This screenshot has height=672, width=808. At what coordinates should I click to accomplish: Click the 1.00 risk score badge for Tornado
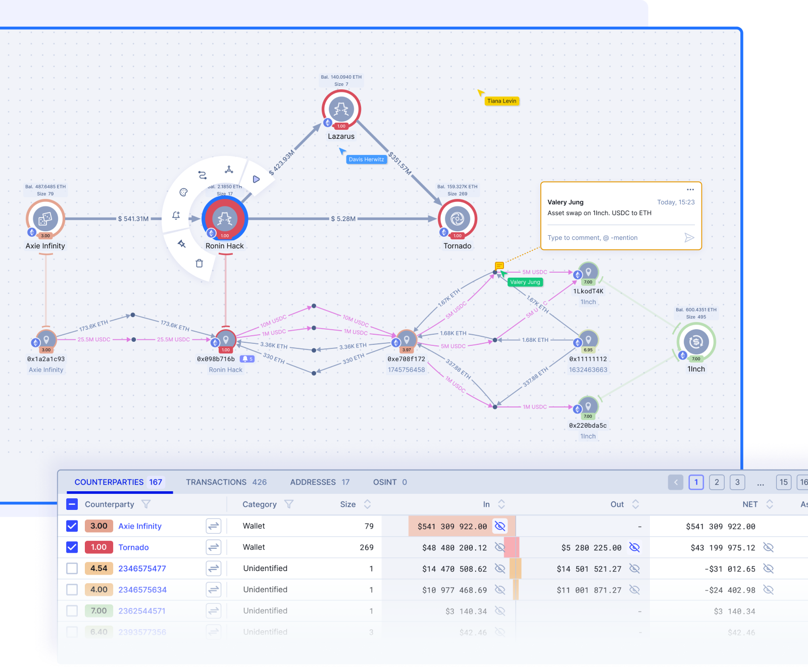pos(99,547)
